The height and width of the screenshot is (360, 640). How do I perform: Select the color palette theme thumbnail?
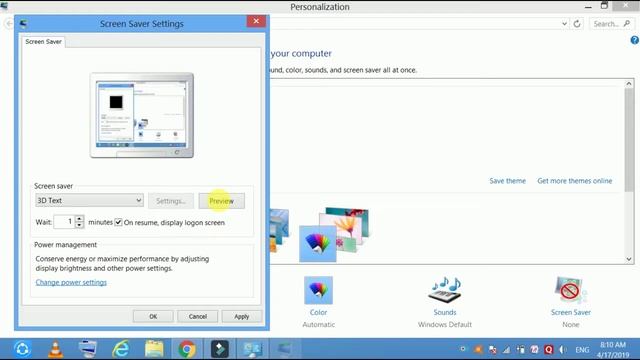click(318, 244)
